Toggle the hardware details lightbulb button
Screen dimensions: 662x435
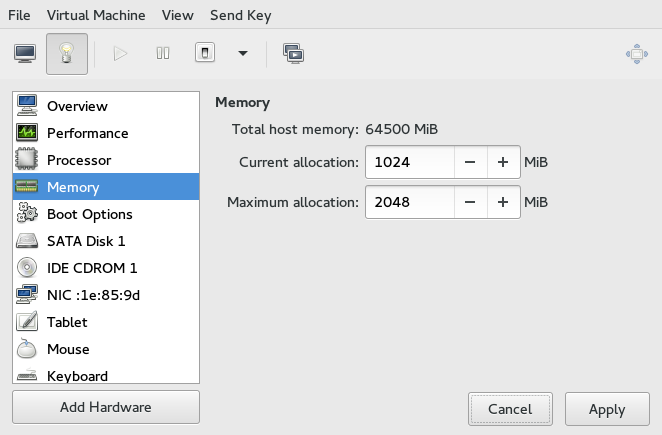coord(67,53)
